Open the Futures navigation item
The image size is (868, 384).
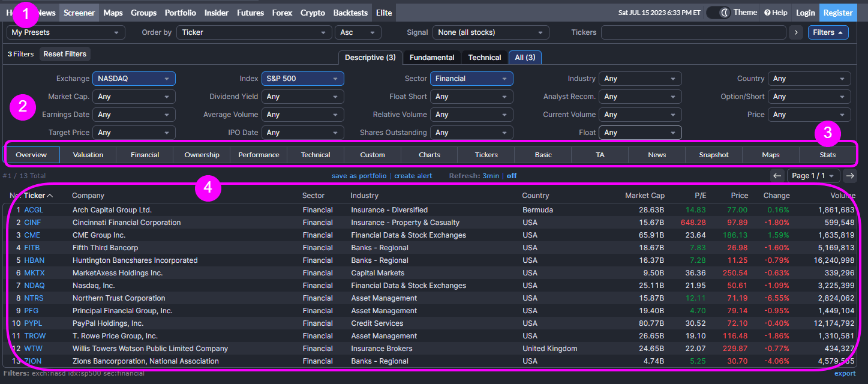[250, 13]
